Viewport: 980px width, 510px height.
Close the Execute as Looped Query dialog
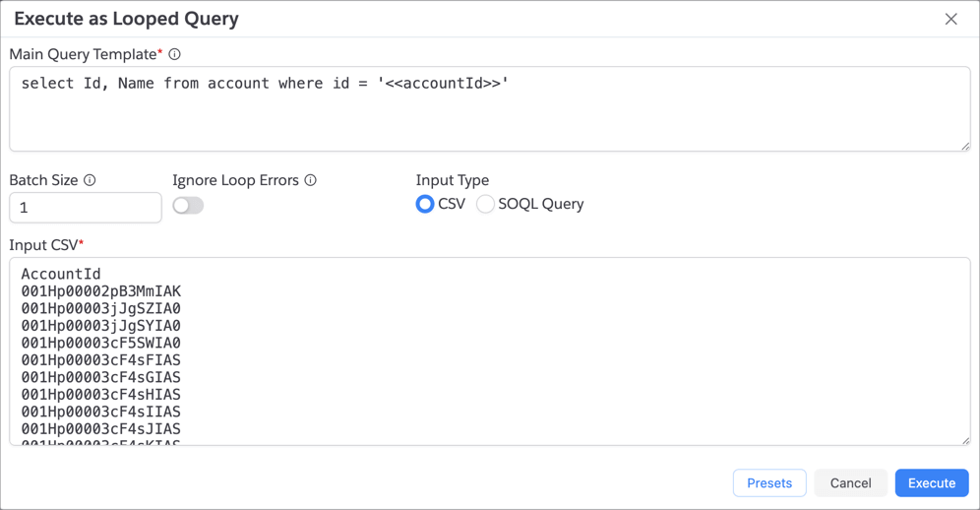pyautogui.click(x=950, y=19)
